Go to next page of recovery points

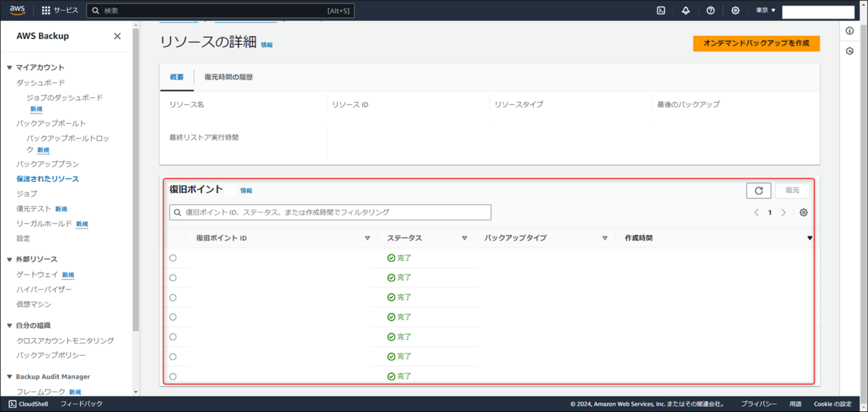(x=783, y=213)
